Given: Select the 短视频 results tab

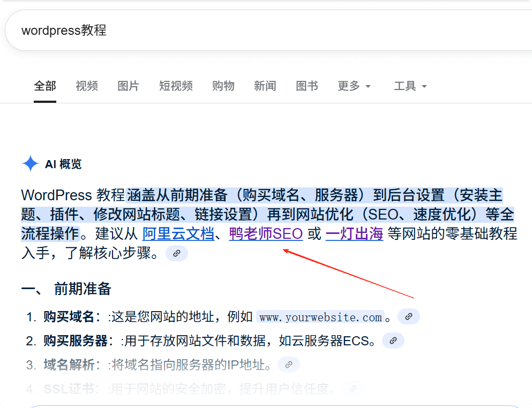Looking at the screenshot, I should [176, 86].
